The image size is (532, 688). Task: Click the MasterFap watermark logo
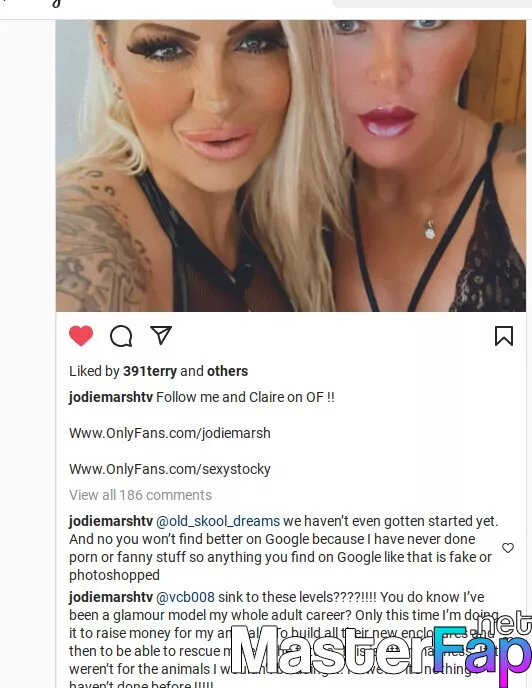[381, 649]
